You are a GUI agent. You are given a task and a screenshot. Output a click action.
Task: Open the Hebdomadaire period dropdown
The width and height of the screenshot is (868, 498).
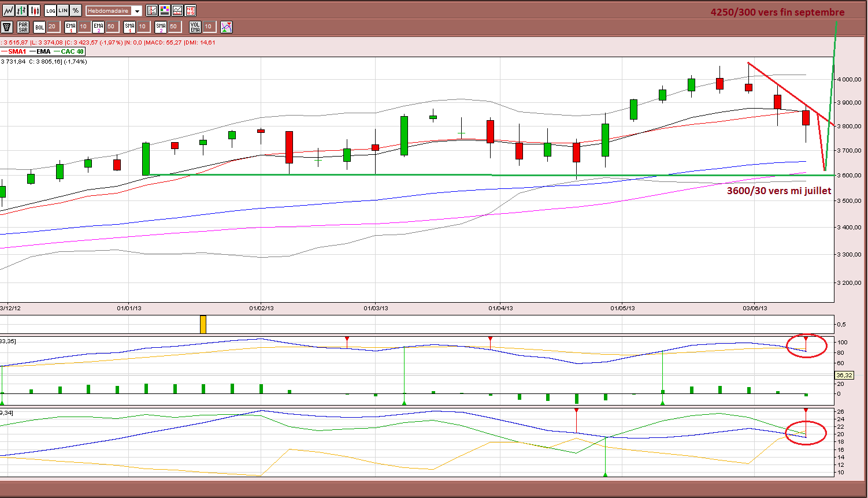(114, 11)
